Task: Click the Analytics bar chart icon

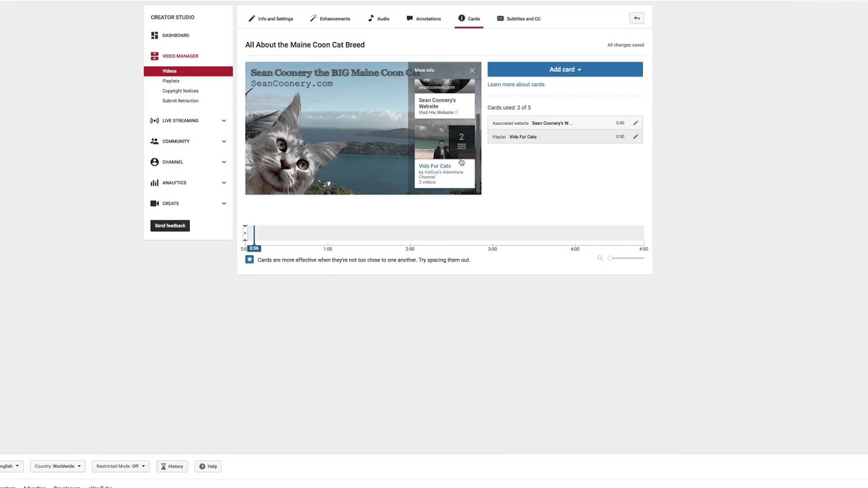Action: pos(155,182)
